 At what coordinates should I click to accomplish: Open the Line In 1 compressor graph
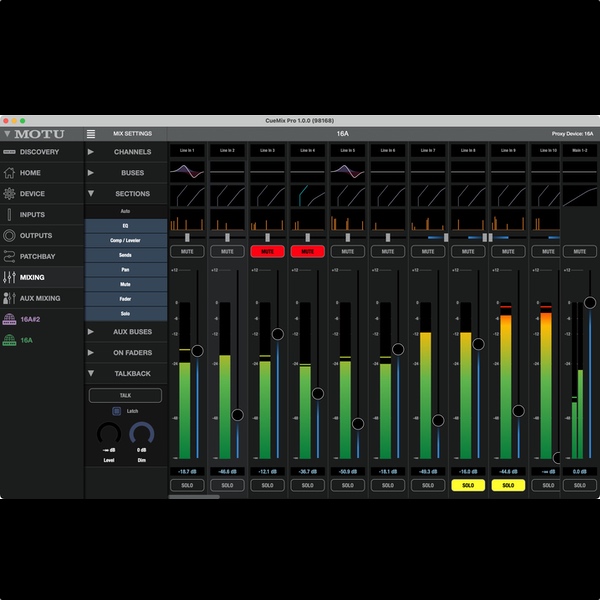click(x=187, y=196)
